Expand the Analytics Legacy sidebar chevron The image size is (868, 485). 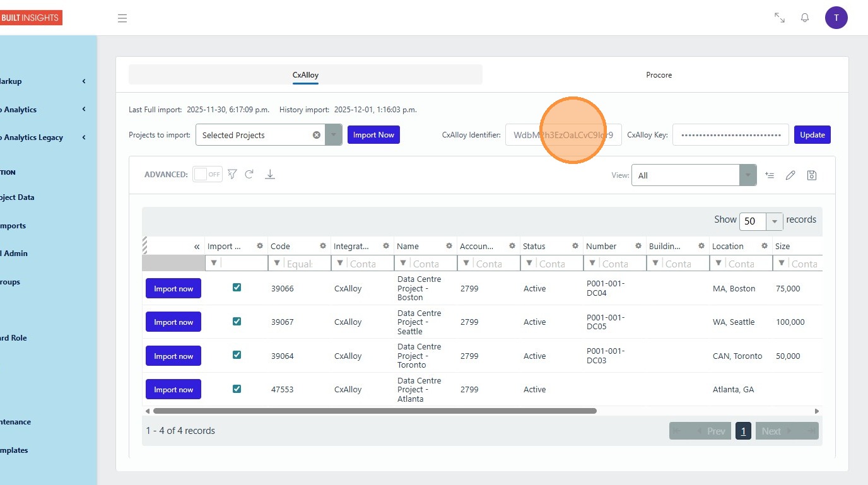click(x=84, y=137)
